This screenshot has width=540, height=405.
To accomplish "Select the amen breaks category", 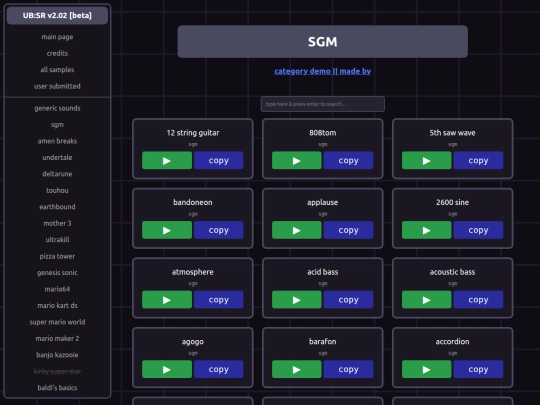I will [57, 141].
